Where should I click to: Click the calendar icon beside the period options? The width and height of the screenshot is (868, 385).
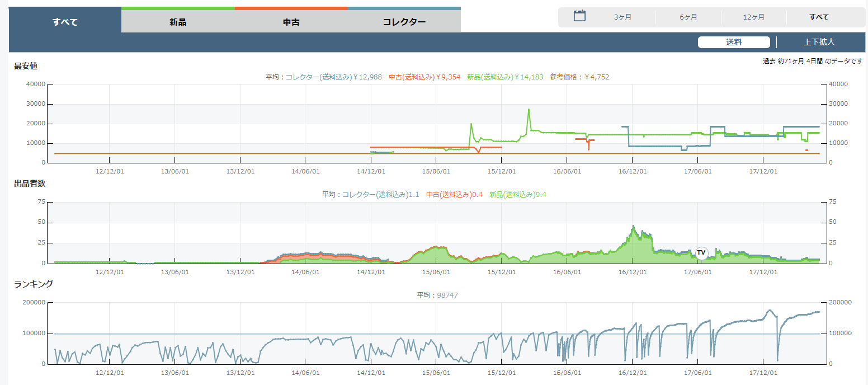click(579, 16)
